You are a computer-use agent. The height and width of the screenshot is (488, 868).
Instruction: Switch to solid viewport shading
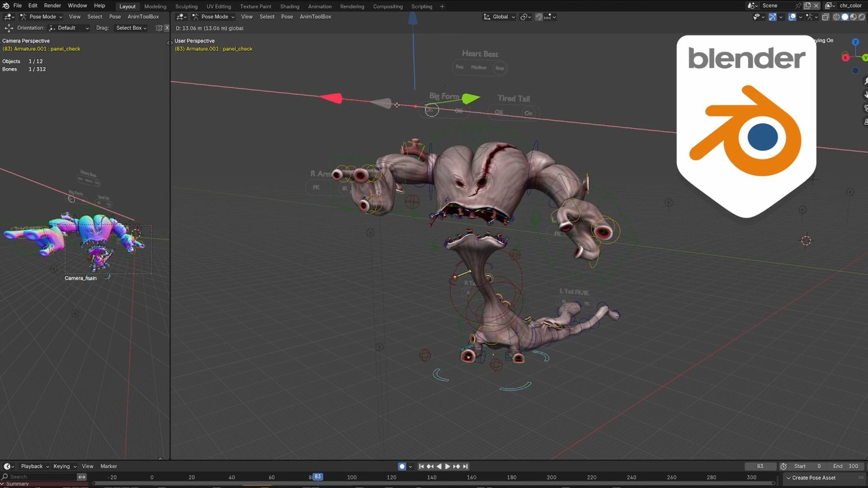pyautogui.click(x=845, y=17)
